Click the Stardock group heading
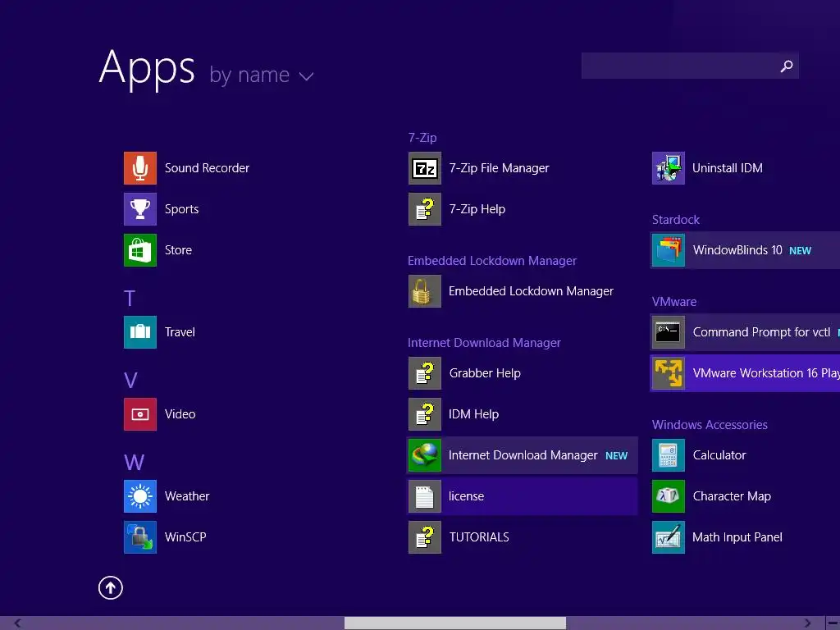Viewport: 840px width, 630px height. pyautogui.click(x=676, y=220)
